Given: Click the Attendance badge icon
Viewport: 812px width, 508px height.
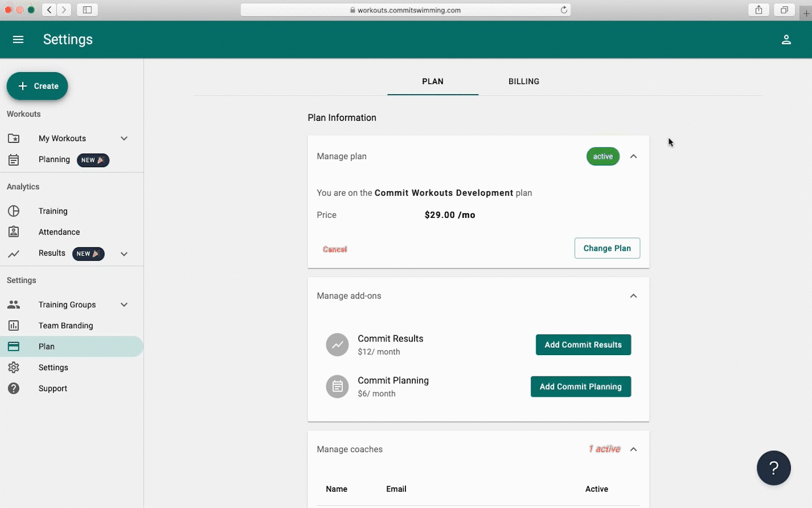Looking at the screenshot, I should (14, 232).
